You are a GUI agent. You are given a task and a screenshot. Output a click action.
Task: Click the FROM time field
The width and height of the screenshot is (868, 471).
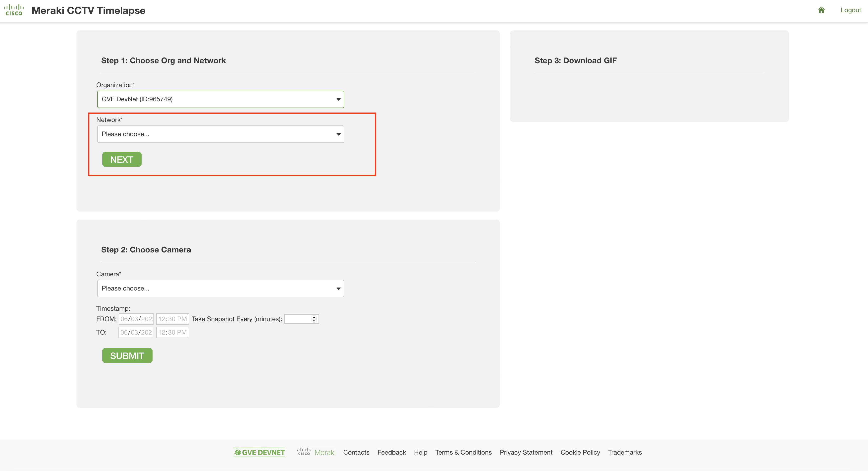click(x=172, y=319)
